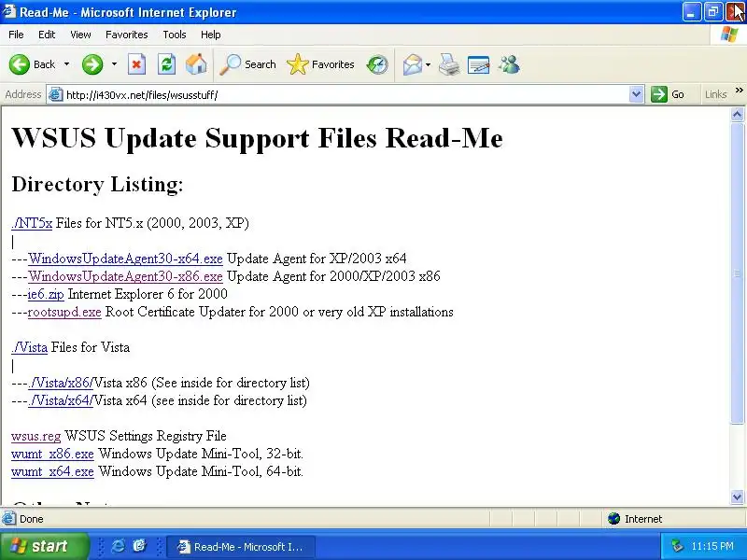
Task: Download wumt_x64.exe link
Action: click(52, 471)
